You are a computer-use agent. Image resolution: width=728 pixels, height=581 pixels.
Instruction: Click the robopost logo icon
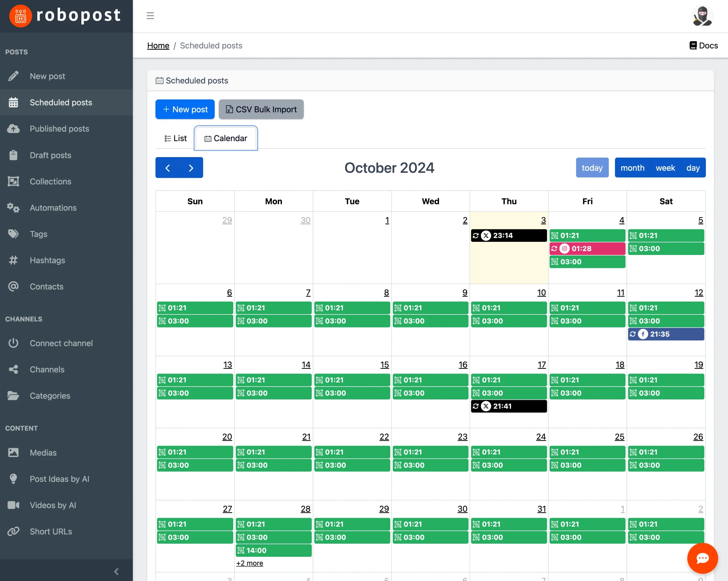(20, 16)
